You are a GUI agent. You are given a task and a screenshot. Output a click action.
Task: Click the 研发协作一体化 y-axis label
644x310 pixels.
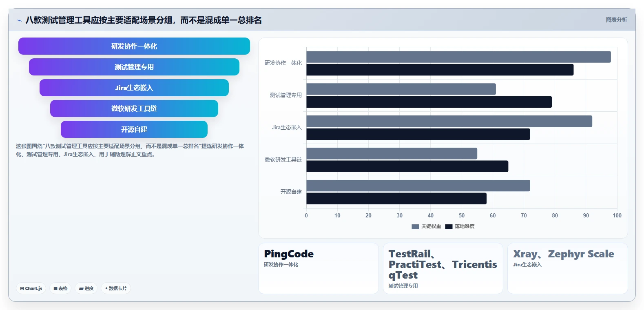point(283,63)
